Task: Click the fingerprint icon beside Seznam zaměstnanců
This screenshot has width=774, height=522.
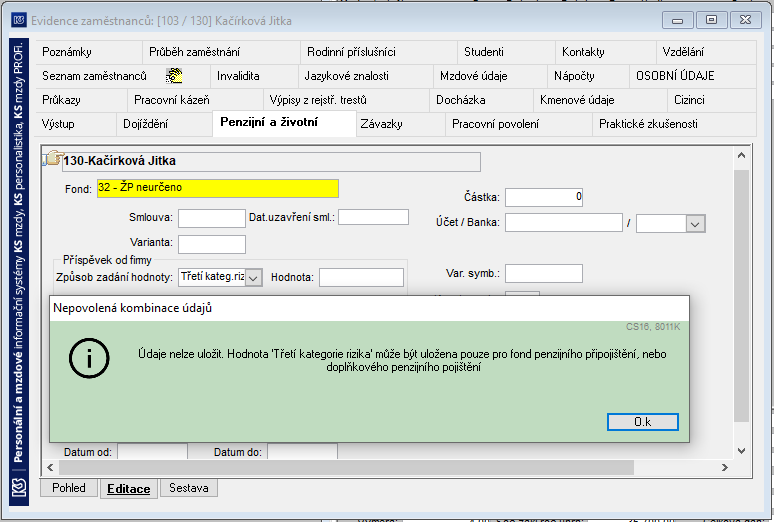Action: pos(174,76)
